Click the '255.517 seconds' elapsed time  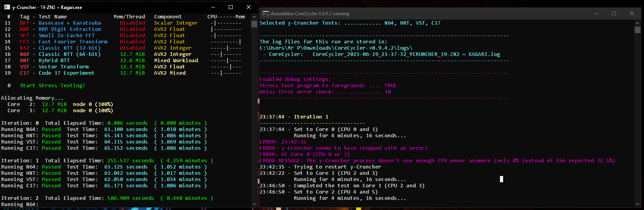pyautogui.click(x=131, y=161)
